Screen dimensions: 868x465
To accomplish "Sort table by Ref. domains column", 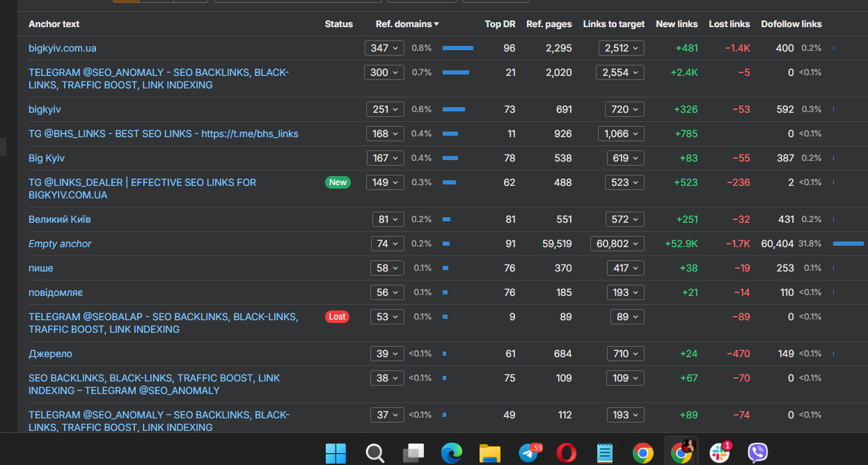I will (407, 24).
